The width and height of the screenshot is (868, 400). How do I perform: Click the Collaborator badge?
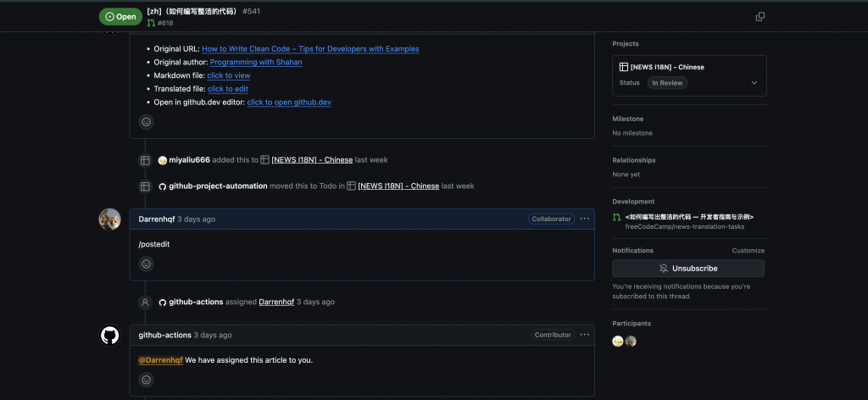point(551,219)
